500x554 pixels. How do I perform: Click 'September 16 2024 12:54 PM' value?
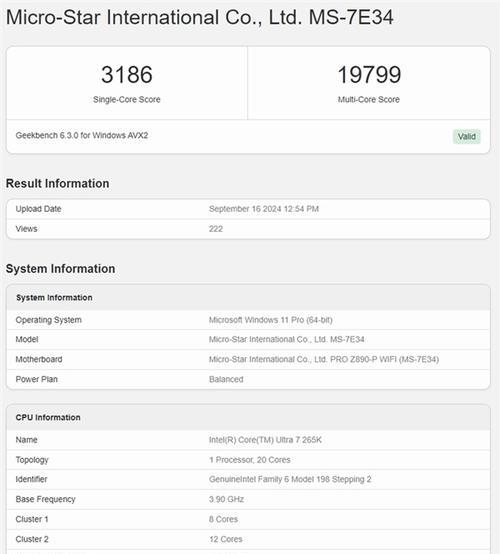[264, 209]
